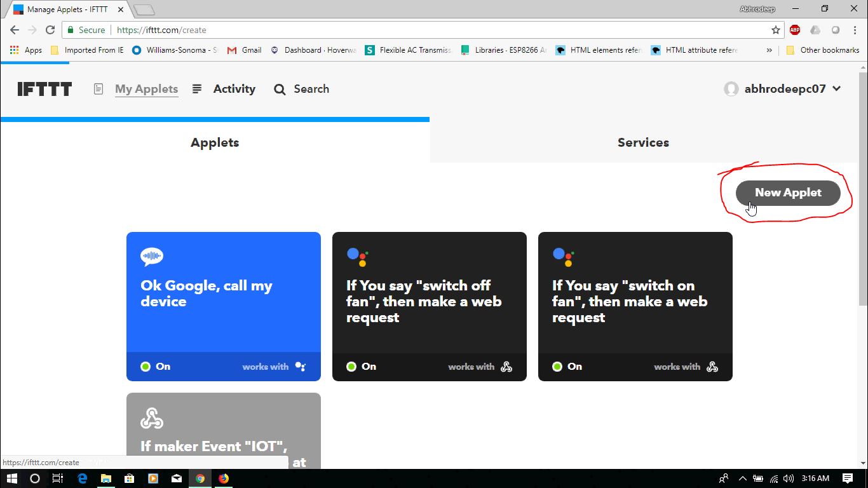Open the volume control in system tray
This screenshot has height=488, width=868.
click(789, 478)
